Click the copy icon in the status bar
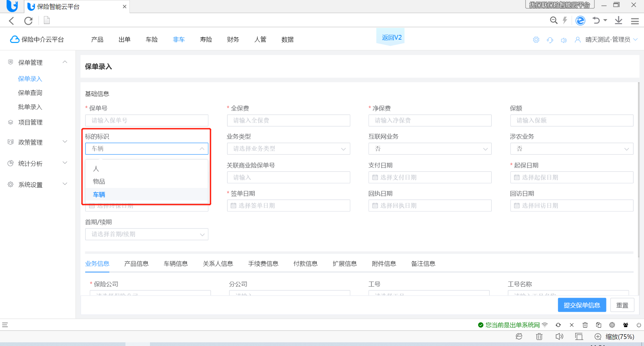The image size is (644, 346). tap(598, 325)
